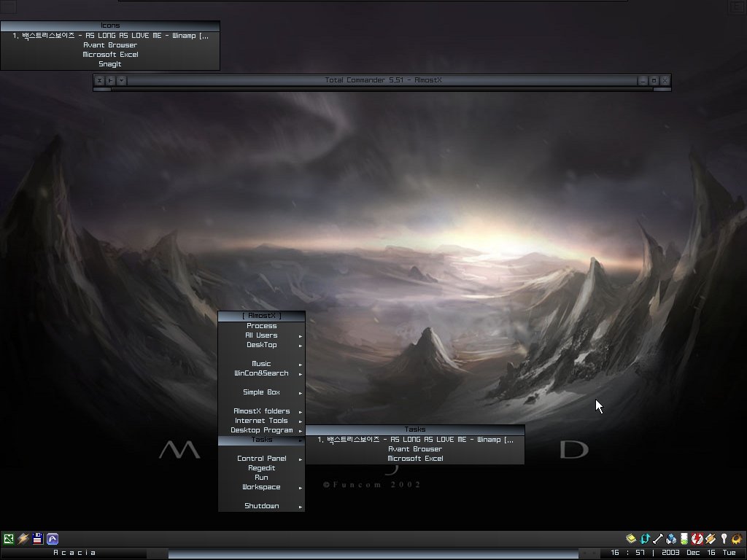Click the second left titlebar button in Total Commander

click(x=110, y=80)
